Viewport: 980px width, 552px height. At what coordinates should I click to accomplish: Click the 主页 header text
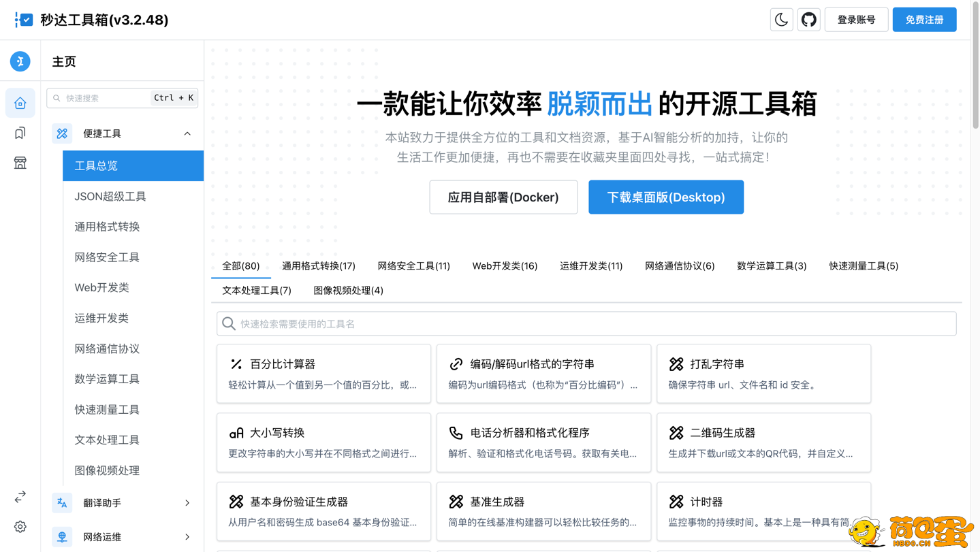(x=64, y=61)
